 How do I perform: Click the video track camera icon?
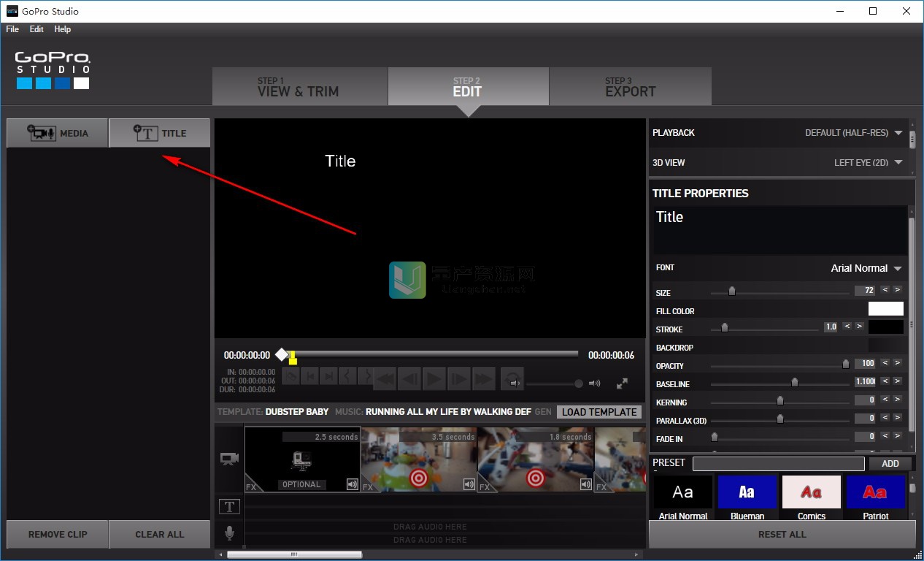pos(229,459)
